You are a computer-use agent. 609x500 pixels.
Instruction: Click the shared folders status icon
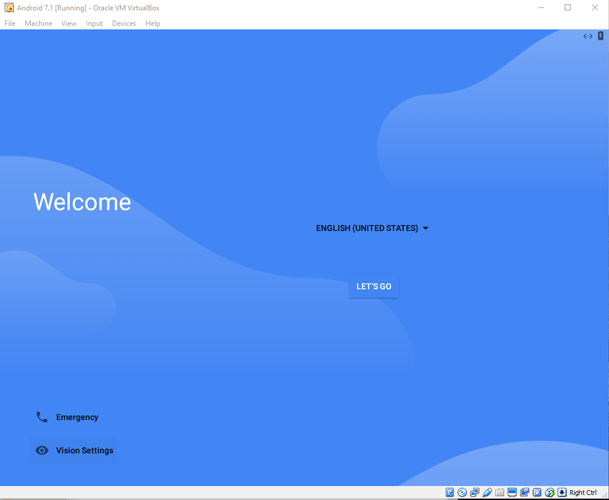[499, 493]
